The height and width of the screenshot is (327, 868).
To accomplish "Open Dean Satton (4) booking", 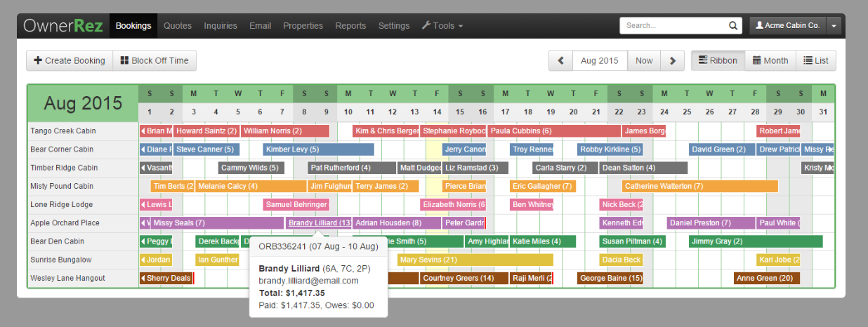I will pyautogui.click(x=643, y=168).
